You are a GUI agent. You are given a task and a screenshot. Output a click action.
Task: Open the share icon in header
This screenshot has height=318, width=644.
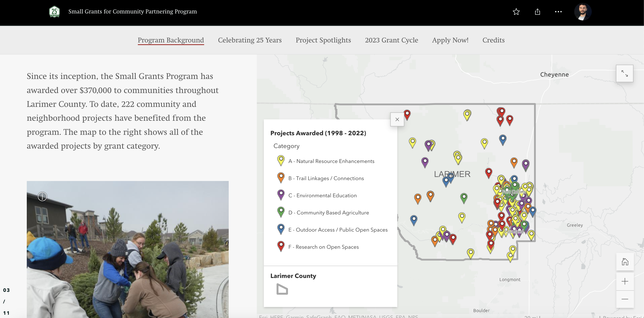click(x=537, y=12)
